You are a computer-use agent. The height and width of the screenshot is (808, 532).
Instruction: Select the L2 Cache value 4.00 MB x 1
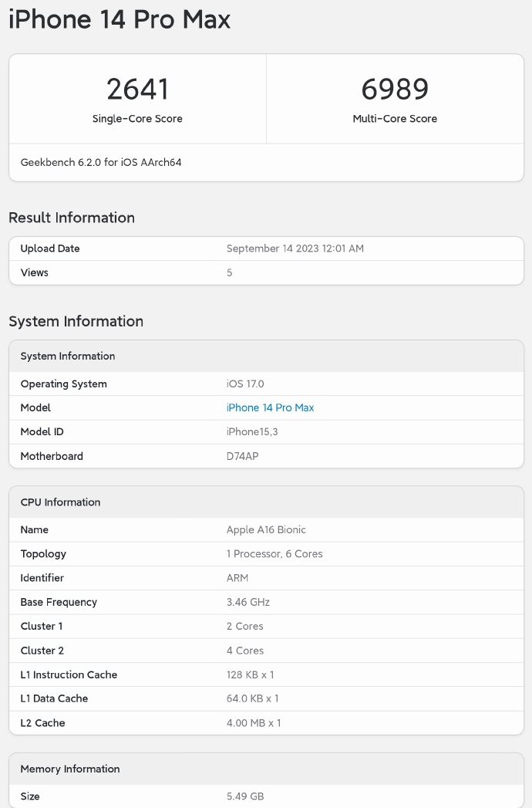254,723
